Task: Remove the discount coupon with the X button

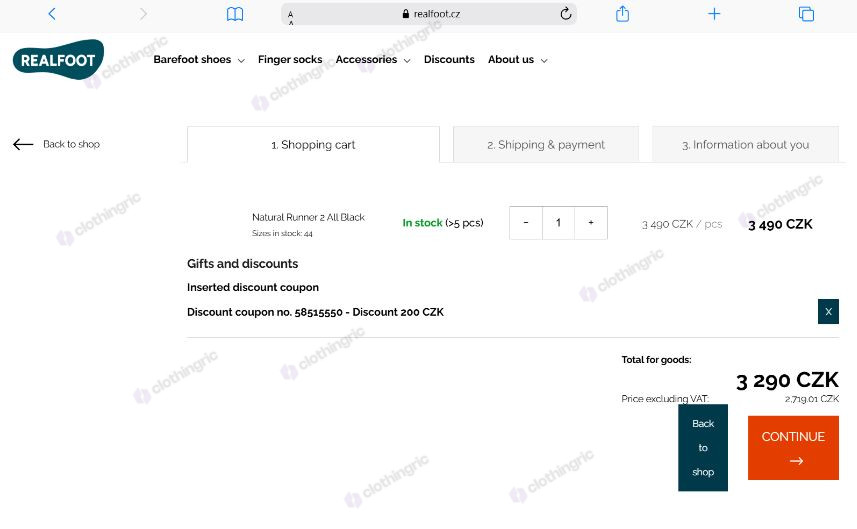Action: pyautogui.click(x=829, y=311)
